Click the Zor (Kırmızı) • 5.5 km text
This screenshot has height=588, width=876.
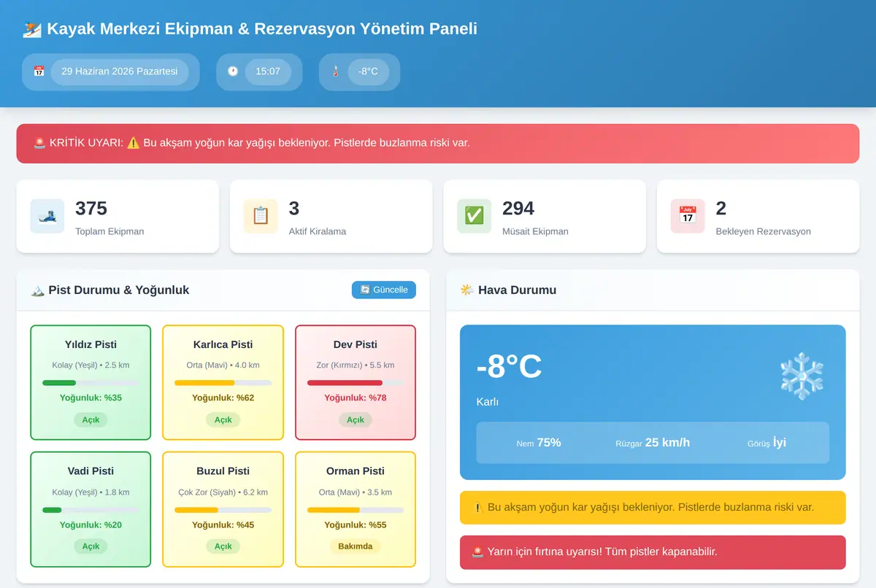356,365
